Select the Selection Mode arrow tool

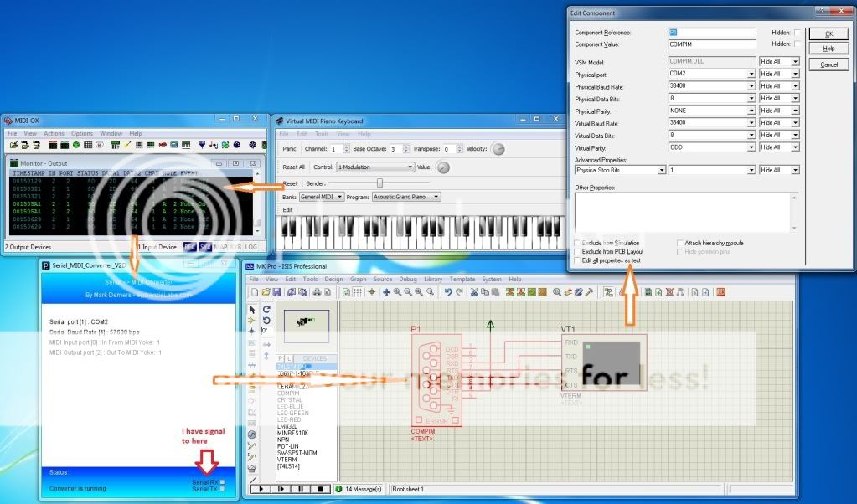point(251,308)
